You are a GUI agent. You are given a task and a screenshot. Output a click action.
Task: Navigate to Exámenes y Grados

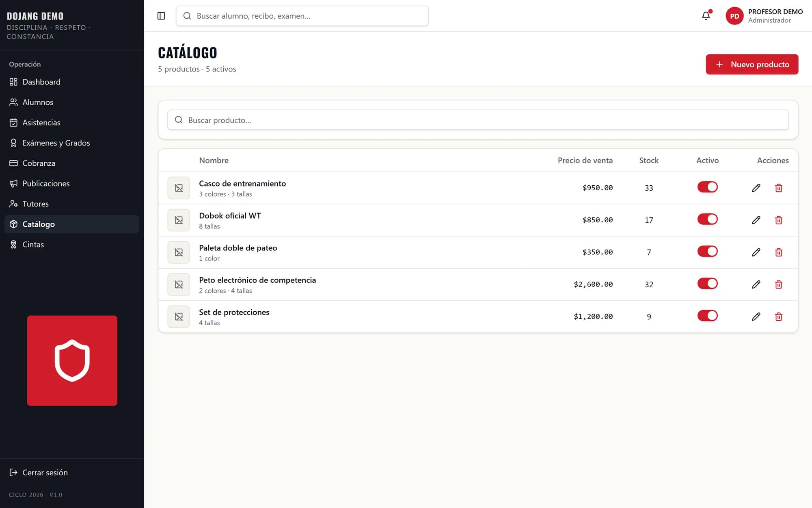point(72,143)
